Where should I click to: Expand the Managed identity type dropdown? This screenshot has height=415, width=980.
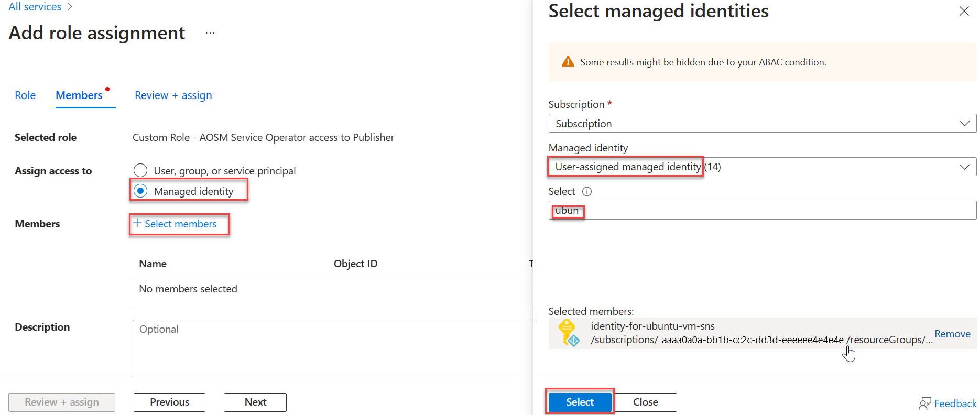pyautogui.click(x=762, y=167)
